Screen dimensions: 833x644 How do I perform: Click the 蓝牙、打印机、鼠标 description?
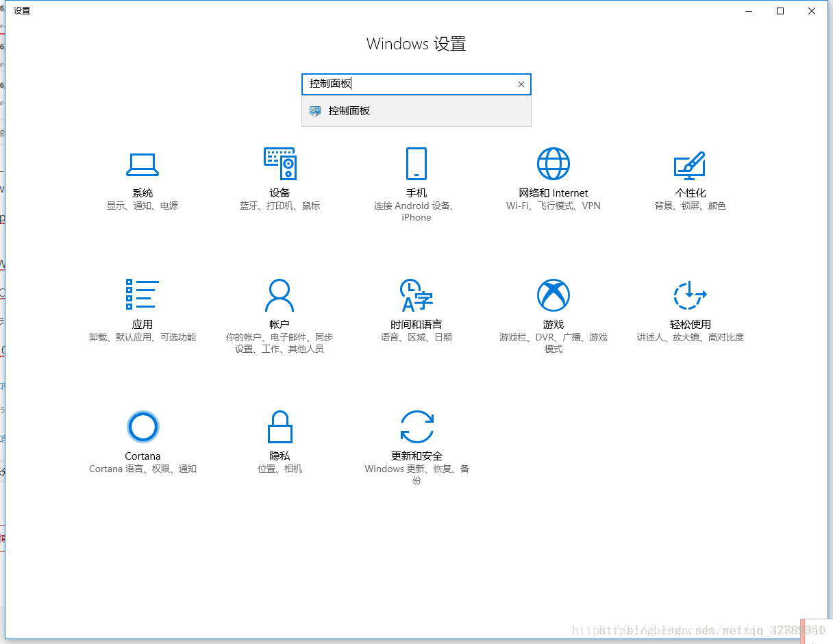[279, 206]
